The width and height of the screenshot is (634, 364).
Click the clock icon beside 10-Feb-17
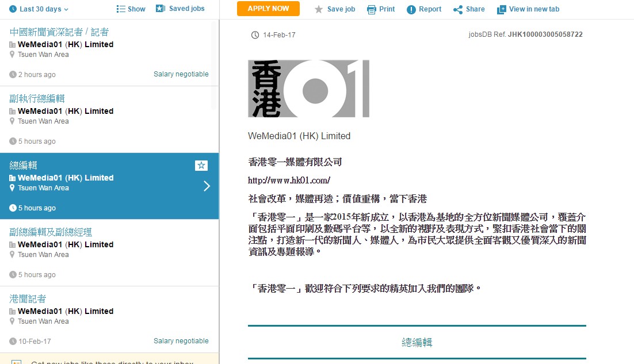click(x=13, y=341)
